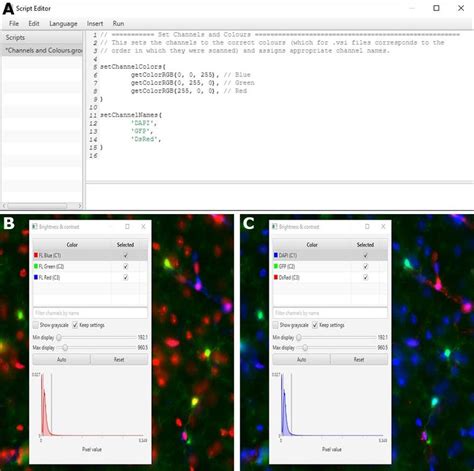The image size is (474, 471).
Task: Click the setChannelColors code line
Action: pyautogui.click(x=133, y=67)
